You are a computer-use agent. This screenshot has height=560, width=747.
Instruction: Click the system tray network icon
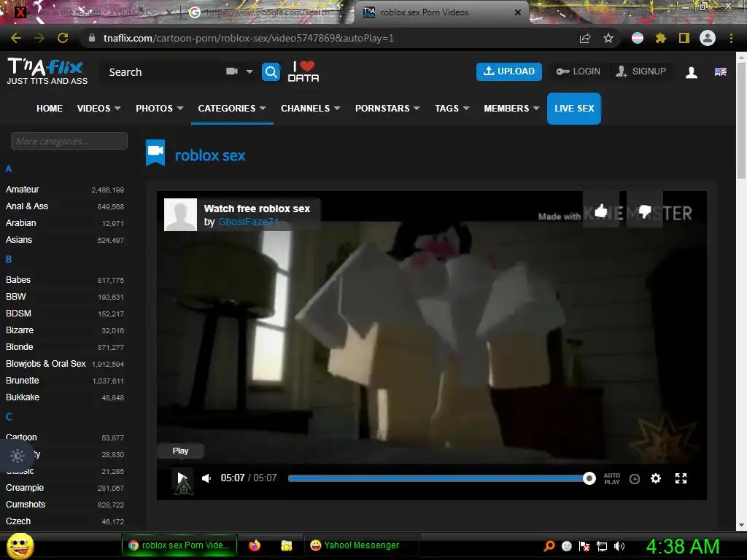pyautogui.click(x=602, y=546)
